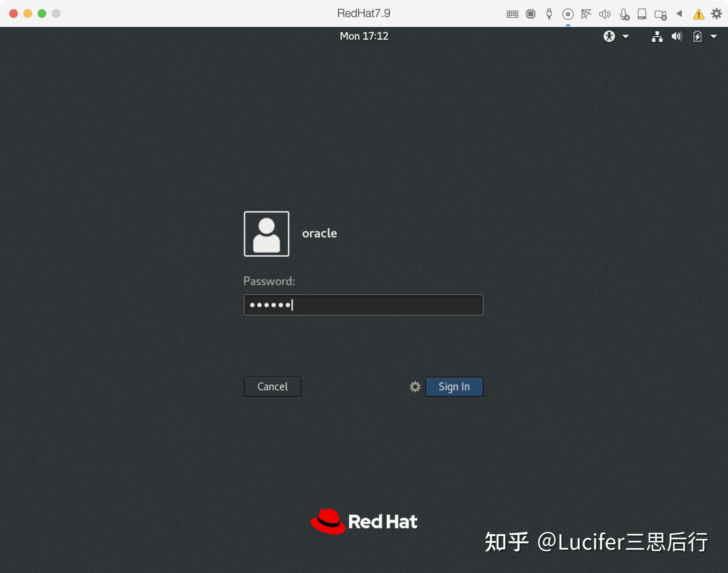Click the USB device icon
The image size is (728, 573).
click(549, 14)
